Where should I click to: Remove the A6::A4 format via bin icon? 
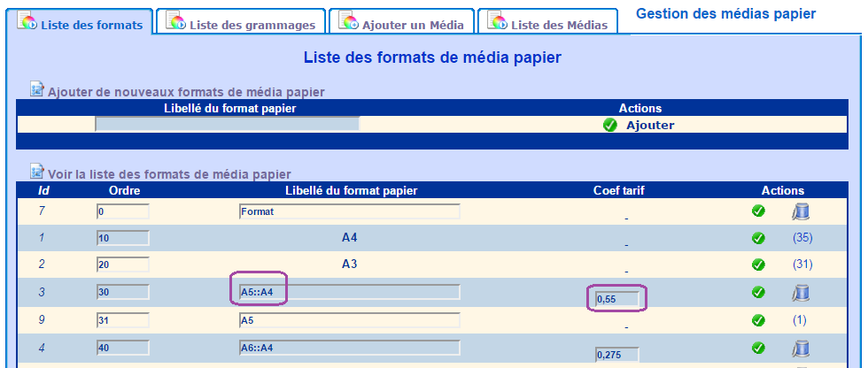(801, 348)
